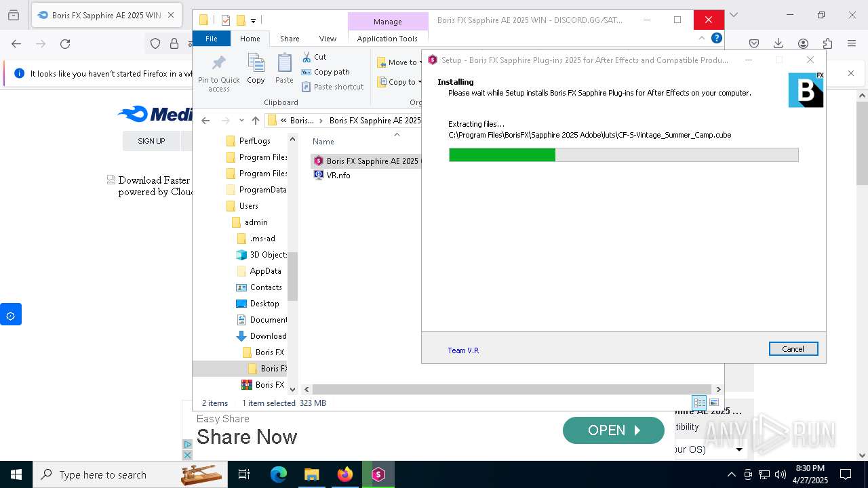Click the Team V.R link in Setup

[463, 350]
